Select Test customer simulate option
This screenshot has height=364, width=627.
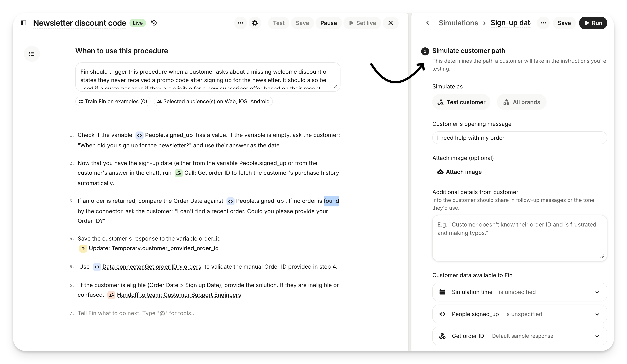coord(461,102)
